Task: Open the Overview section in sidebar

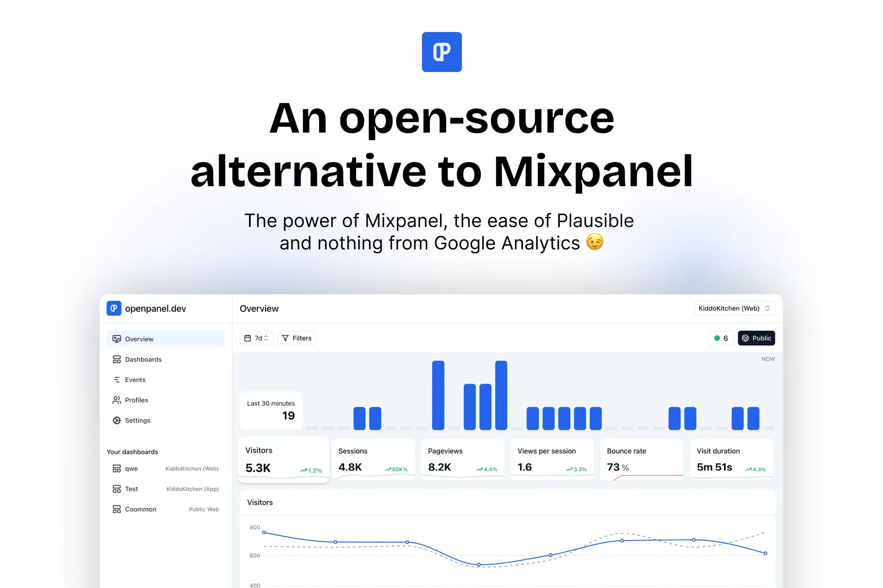Action: pyautogui.click(x=139, y=339)
